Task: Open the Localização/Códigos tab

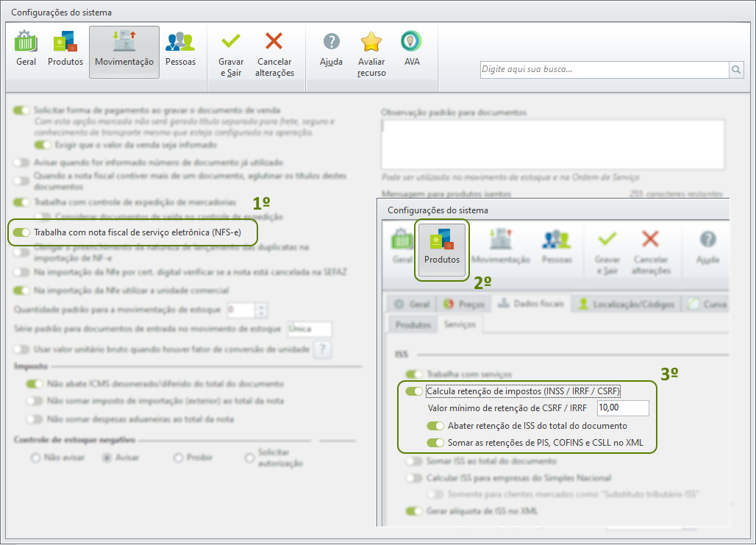Action: coord(627,304)
